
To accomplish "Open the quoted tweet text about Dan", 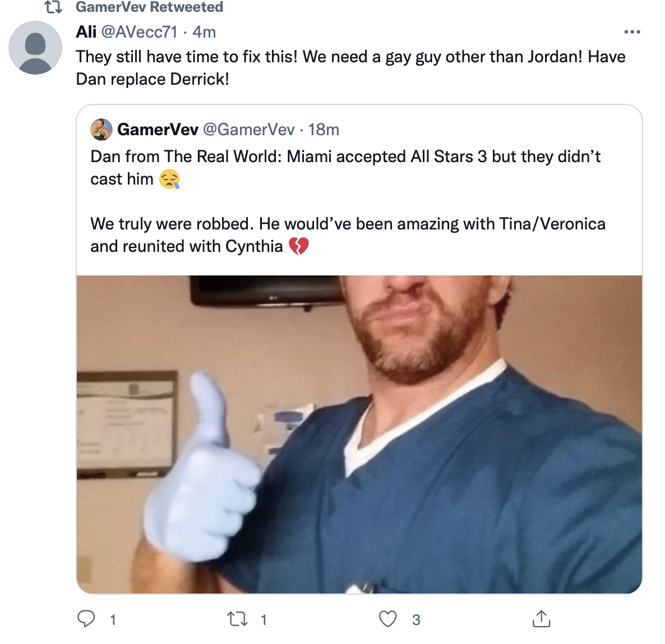I will click(x=348, y=201).
